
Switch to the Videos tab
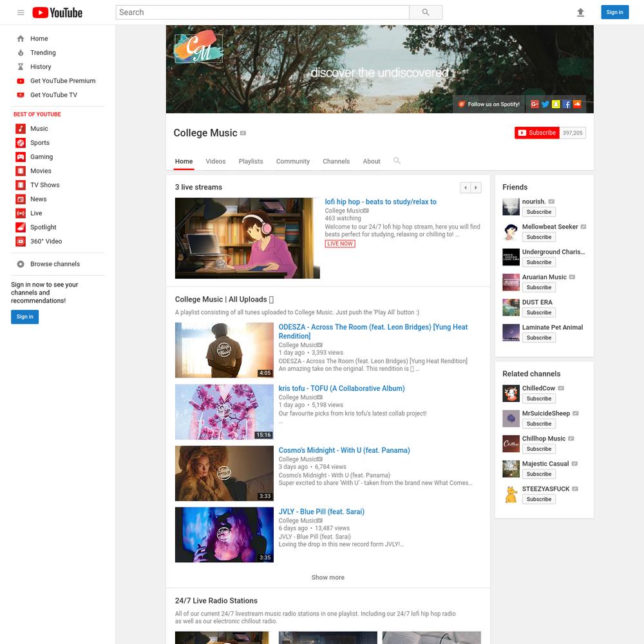coord(216,162)
